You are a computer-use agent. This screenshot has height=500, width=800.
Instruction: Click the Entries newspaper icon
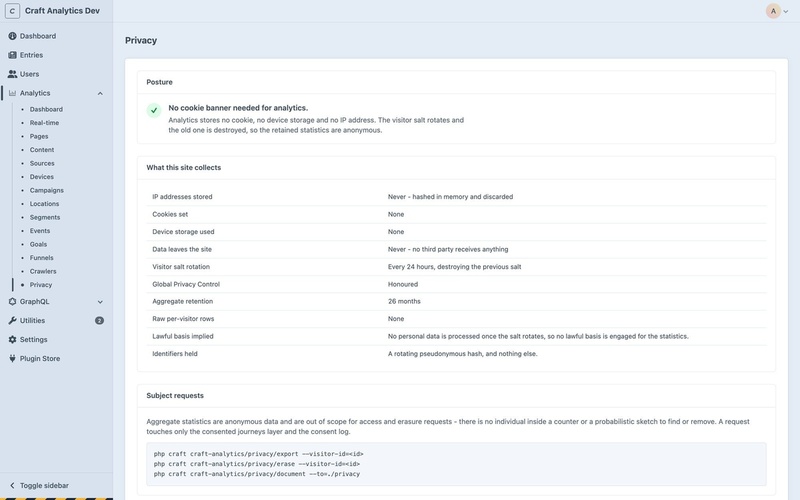point(12,55)
